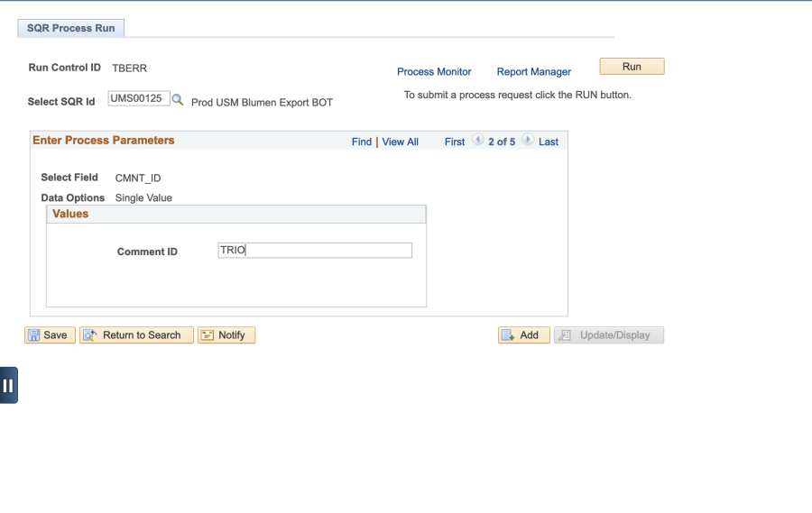Focus the Select SQR Id field
812x513 pixels.
139,98
